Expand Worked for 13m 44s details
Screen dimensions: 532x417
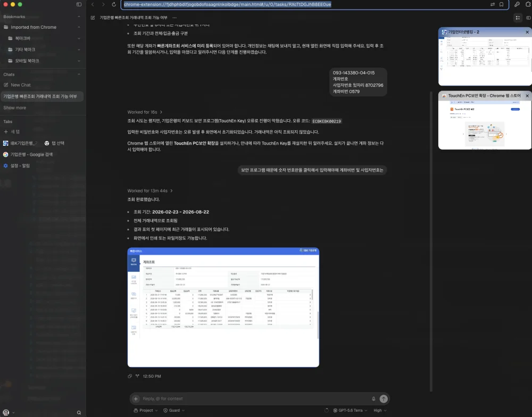150,191
